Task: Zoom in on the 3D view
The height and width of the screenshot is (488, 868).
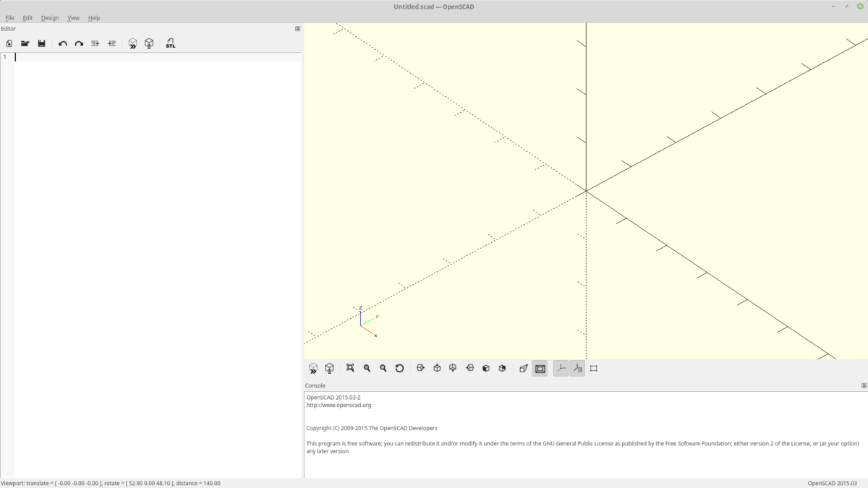Action: click(367, 368)
